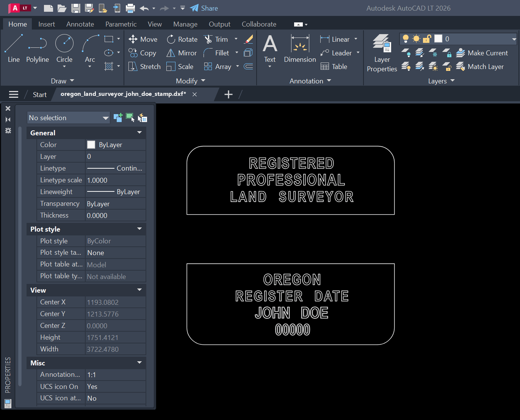Click the Array tool

[218, 67]
